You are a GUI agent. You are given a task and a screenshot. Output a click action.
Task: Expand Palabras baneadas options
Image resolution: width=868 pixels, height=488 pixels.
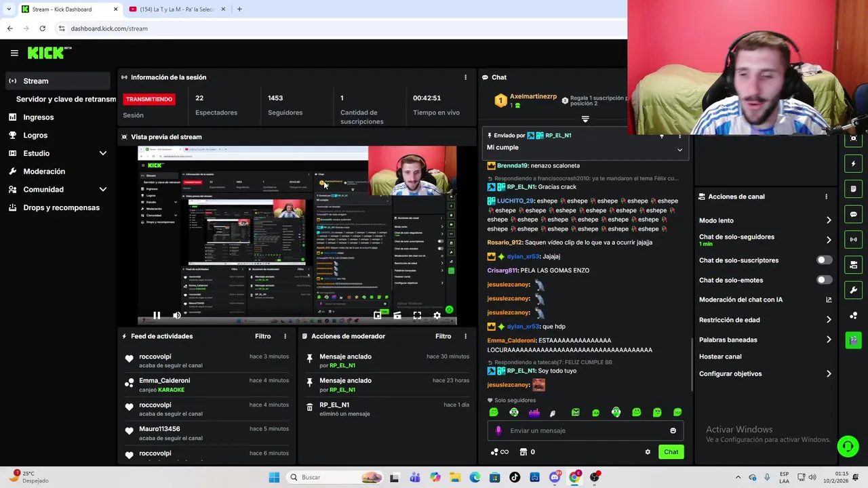tap(829, 340)
